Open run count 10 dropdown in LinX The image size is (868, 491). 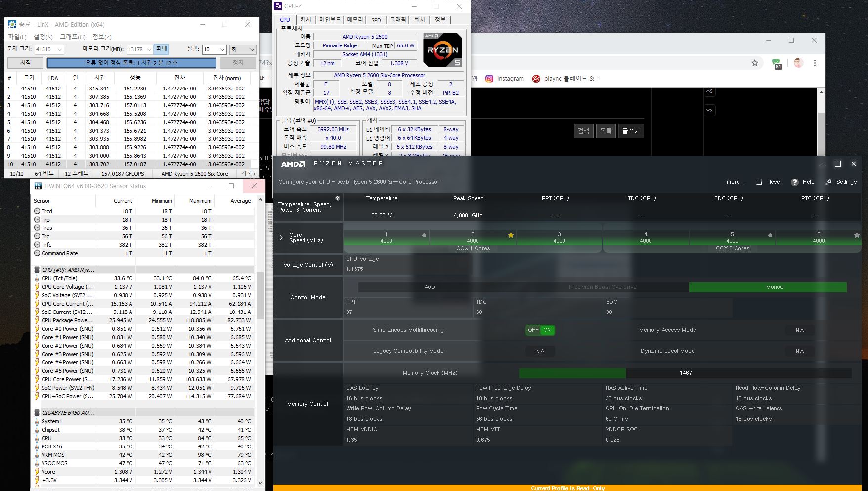222,49
